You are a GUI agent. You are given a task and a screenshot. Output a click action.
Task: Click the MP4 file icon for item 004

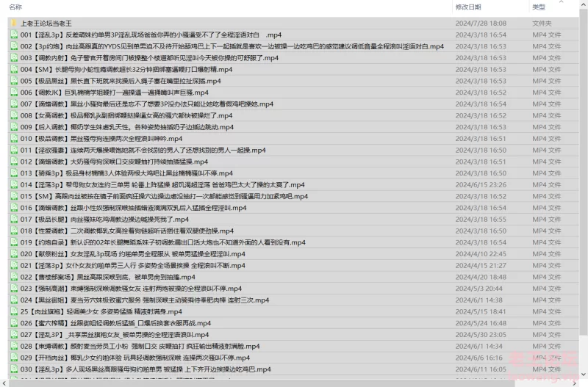point(14,69)
